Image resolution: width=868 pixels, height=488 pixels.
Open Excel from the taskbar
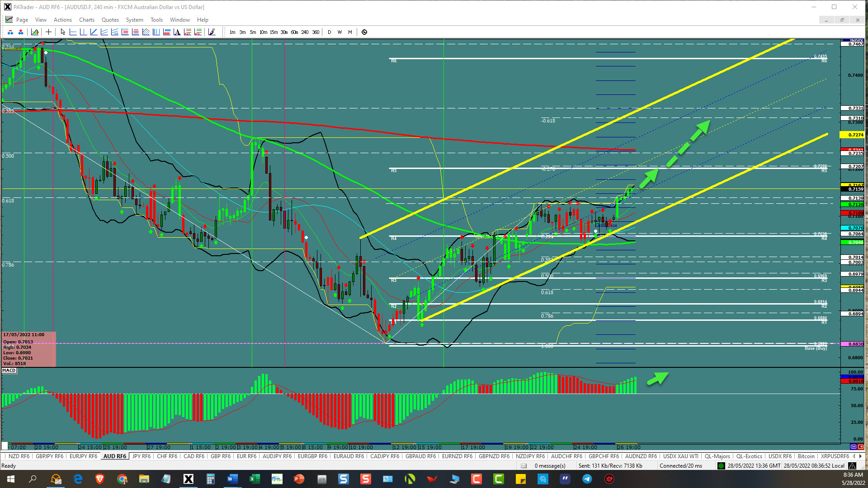click(255, 479)
